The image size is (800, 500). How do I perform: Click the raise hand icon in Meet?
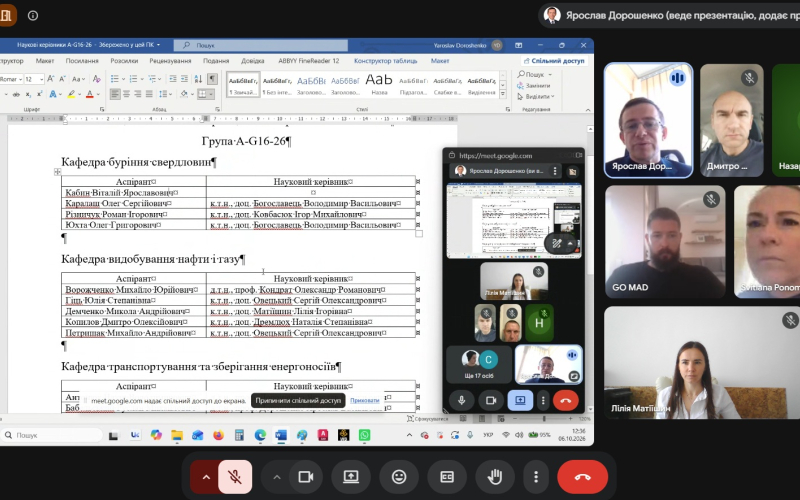[x=494, y=477]
